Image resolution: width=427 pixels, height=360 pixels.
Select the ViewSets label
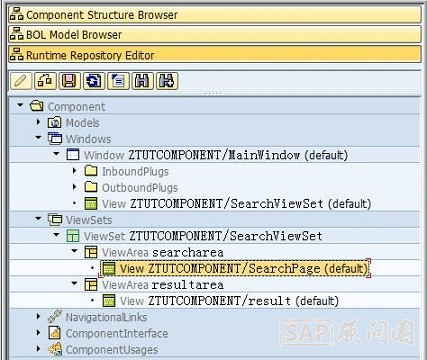click(x=89, y=220)
